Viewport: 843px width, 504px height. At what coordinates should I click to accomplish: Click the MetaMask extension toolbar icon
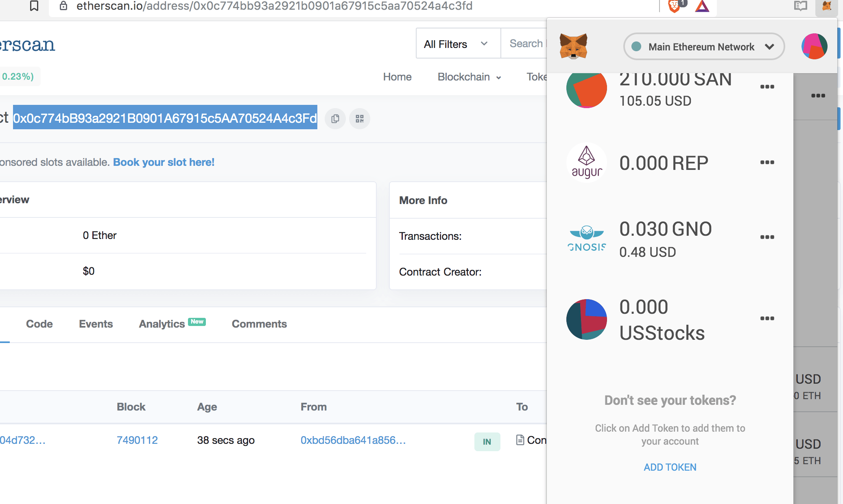pos(827,6)
